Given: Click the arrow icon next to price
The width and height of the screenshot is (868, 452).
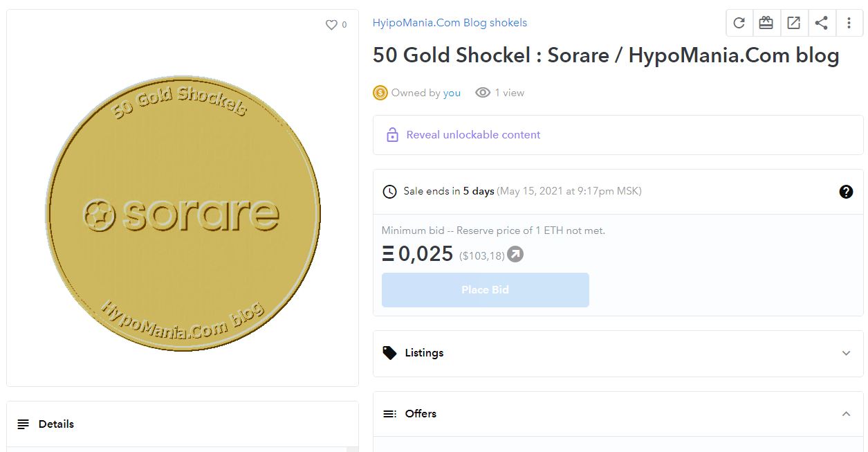Looking at the screenshot, I should coord(515,254).
